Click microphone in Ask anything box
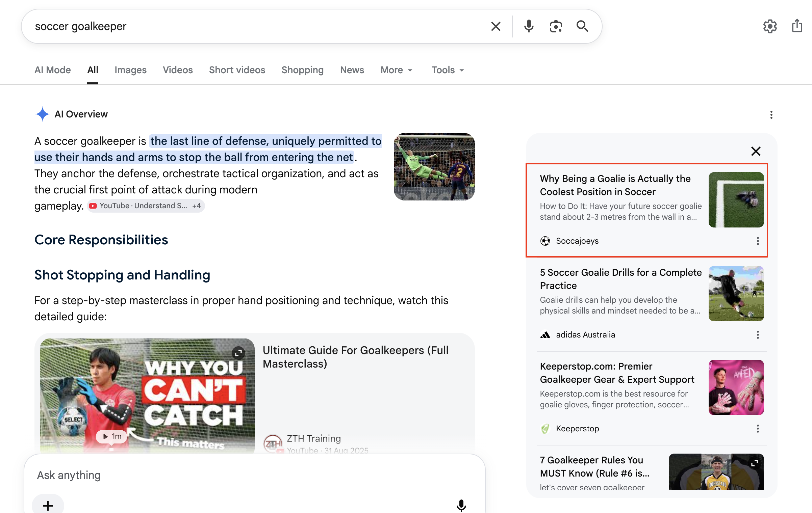The height and width of the screenshot is (513, 812). 461,506
